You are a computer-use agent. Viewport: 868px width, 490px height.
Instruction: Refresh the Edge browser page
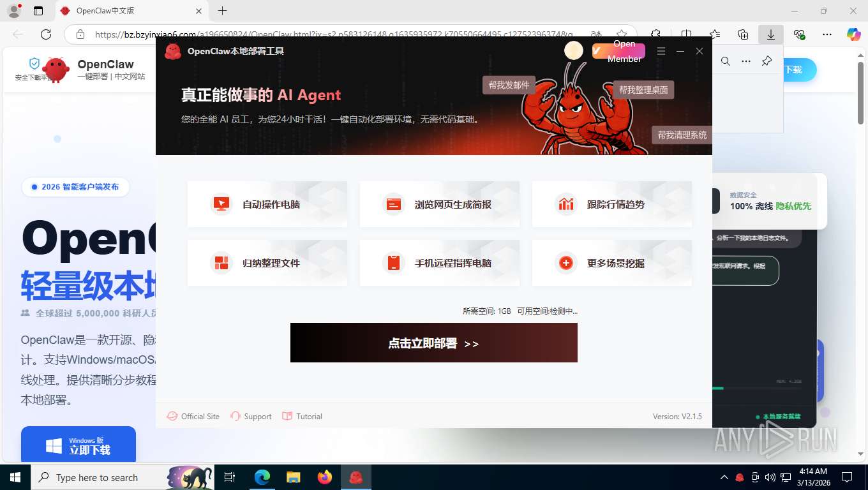46,34
